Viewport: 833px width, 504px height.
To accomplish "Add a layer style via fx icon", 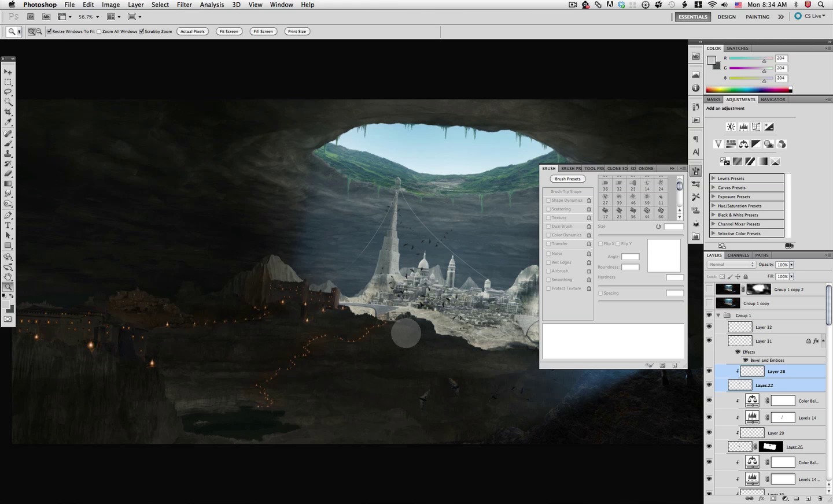I will 761,498.
